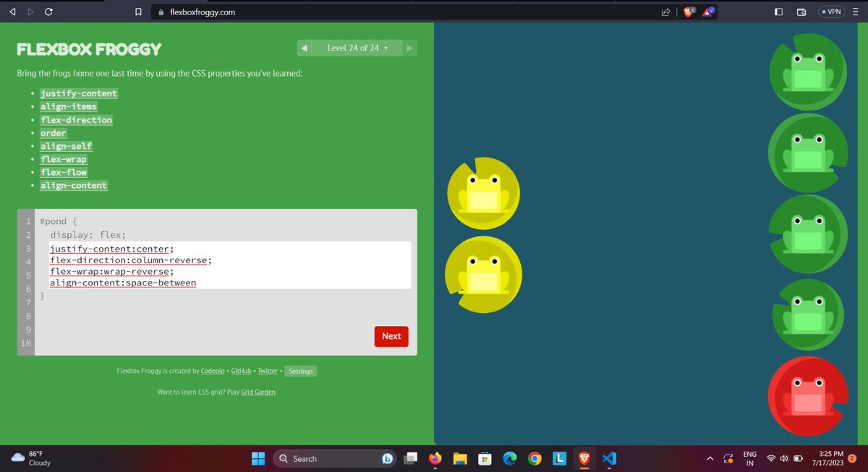This screenshot has width=868, height=472.
Task: Open the Grid Garden link
Action: pos(258,391)
